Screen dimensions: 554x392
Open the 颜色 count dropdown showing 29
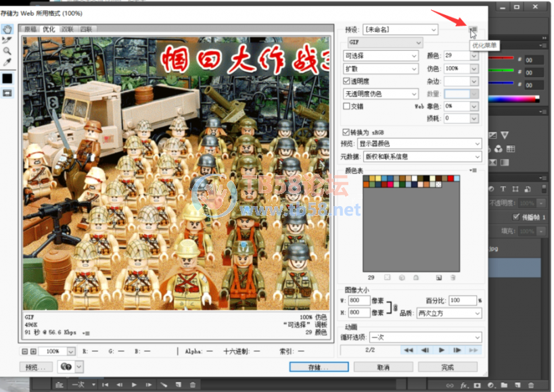pos(474,56)
